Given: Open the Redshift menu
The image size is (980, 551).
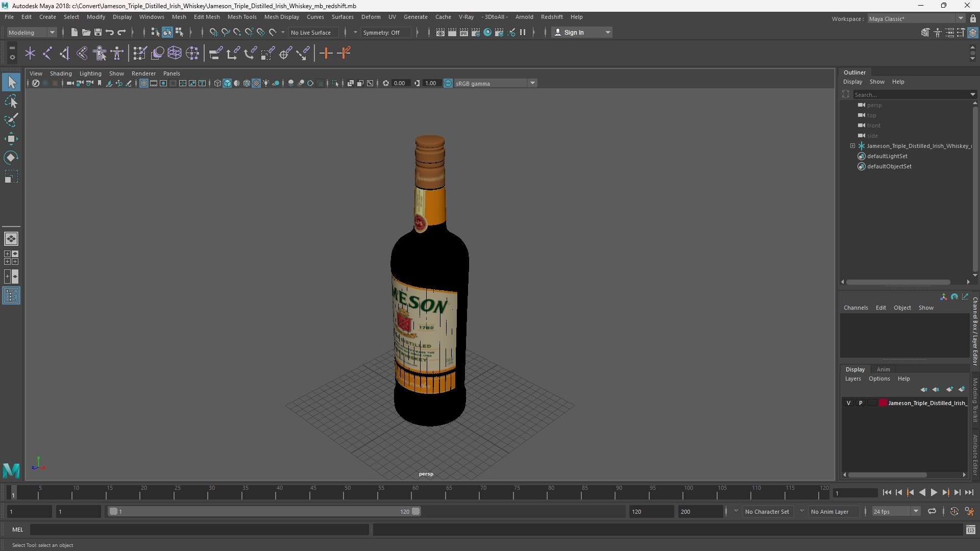Looking at the screenshot, I should 552,17.
